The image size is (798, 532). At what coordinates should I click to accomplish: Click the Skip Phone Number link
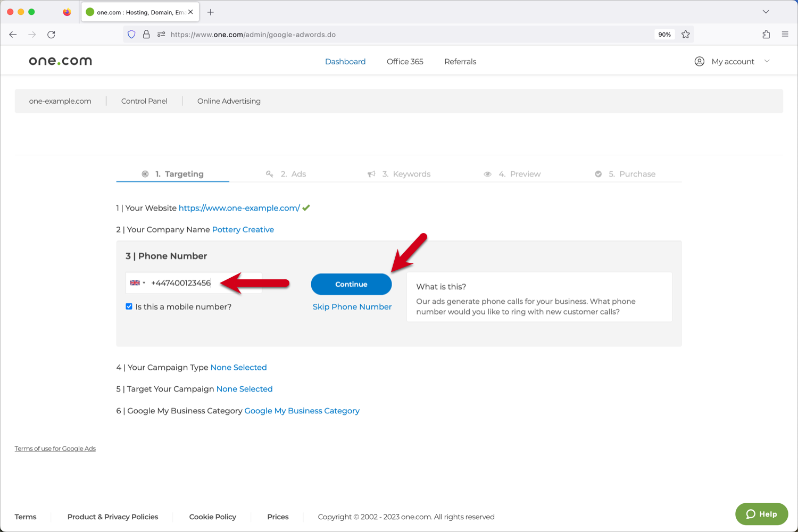point(352,306)
